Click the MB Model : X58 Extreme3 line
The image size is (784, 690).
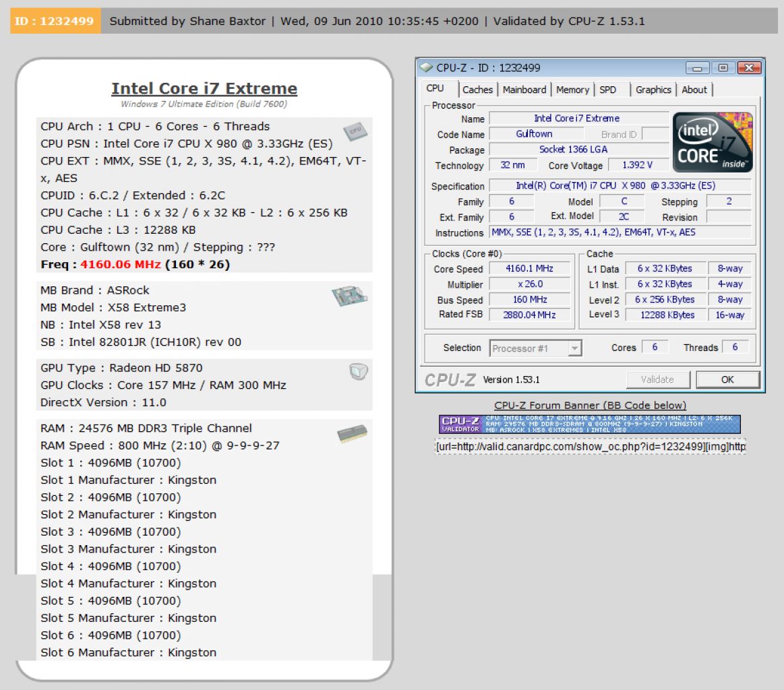113,307
